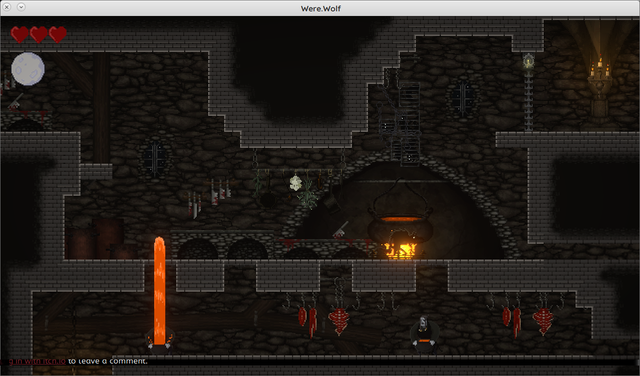Click the Were.Wolf window title
This screenshot has height=376, width=640.
click(321, 8)
